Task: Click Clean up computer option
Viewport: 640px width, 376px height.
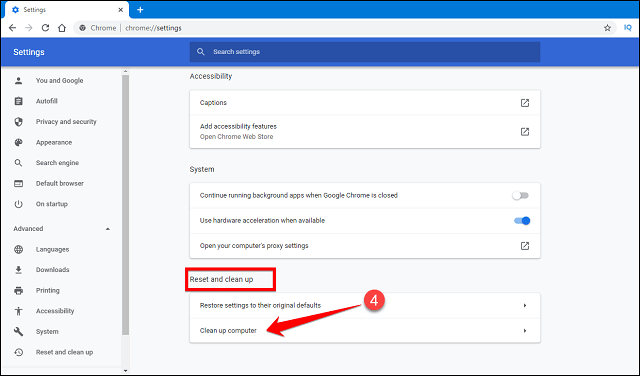Action: click(x=365, y=331)
